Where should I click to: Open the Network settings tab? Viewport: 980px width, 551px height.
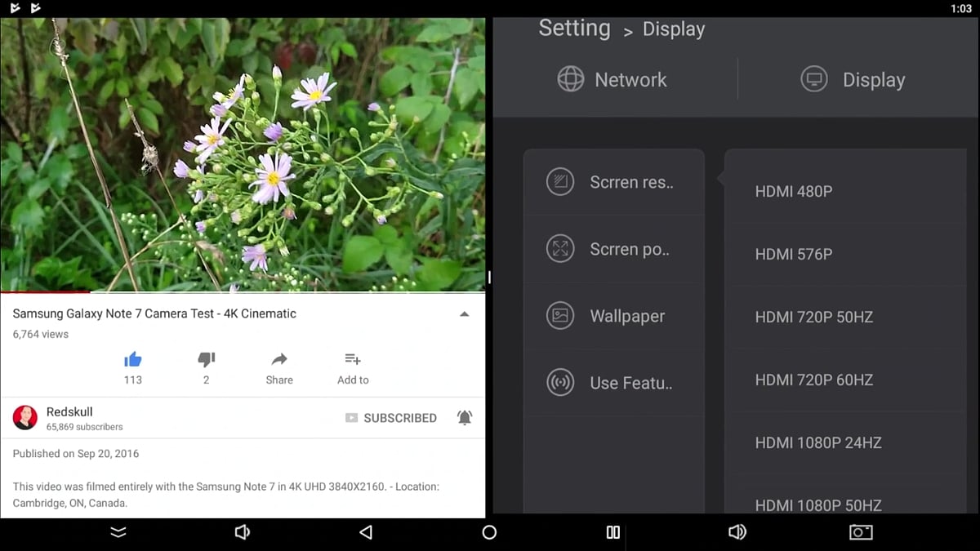tap(612, 79)
